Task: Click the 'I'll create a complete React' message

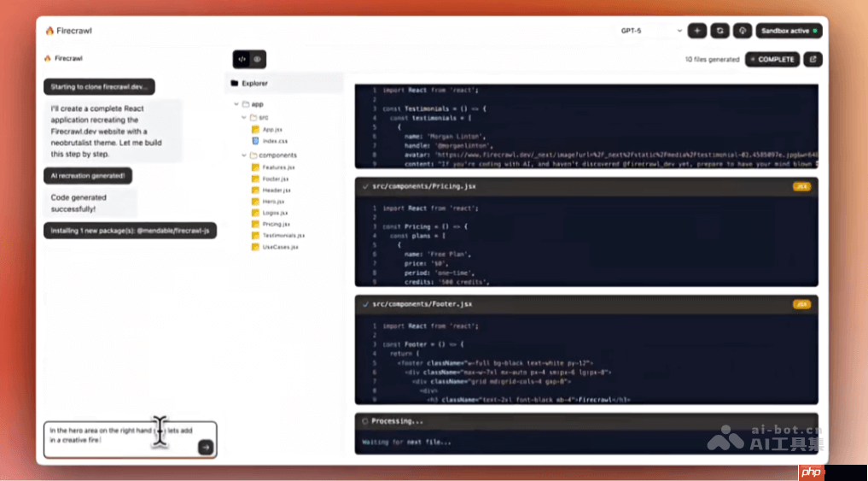Action: [113, 132]
